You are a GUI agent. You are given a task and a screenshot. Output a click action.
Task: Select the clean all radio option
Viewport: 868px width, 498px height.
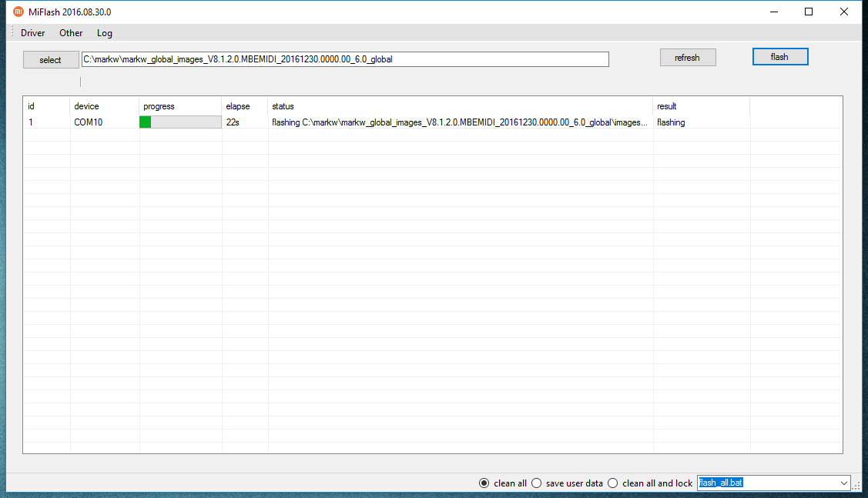(x=503, y=483)
